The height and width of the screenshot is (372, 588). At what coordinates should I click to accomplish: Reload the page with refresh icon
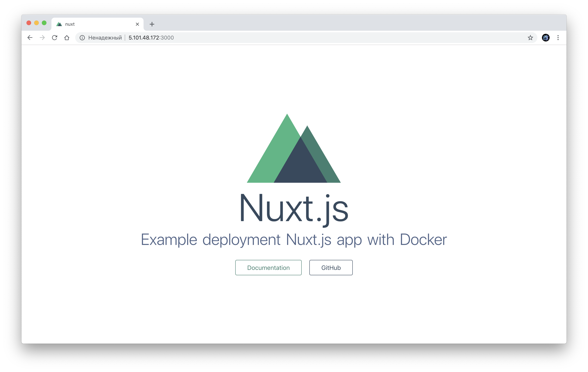tap(55, 38)
